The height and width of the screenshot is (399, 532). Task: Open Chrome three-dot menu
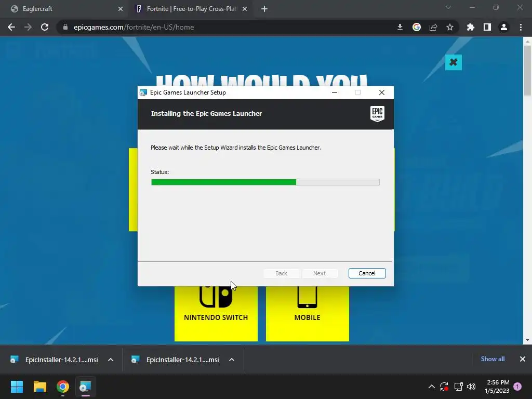coord(521,27)
